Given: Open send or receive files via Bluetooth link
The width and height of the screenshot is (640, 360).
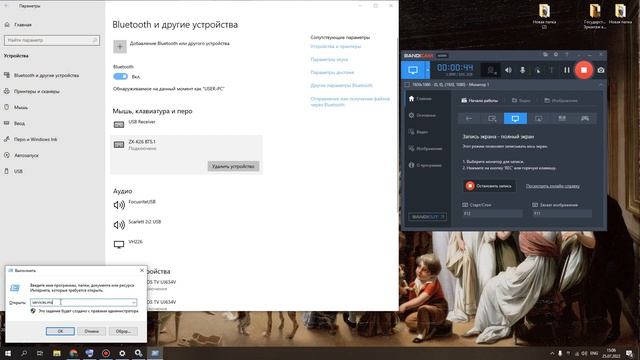Looking at the screenshot, I should [350, 102].
